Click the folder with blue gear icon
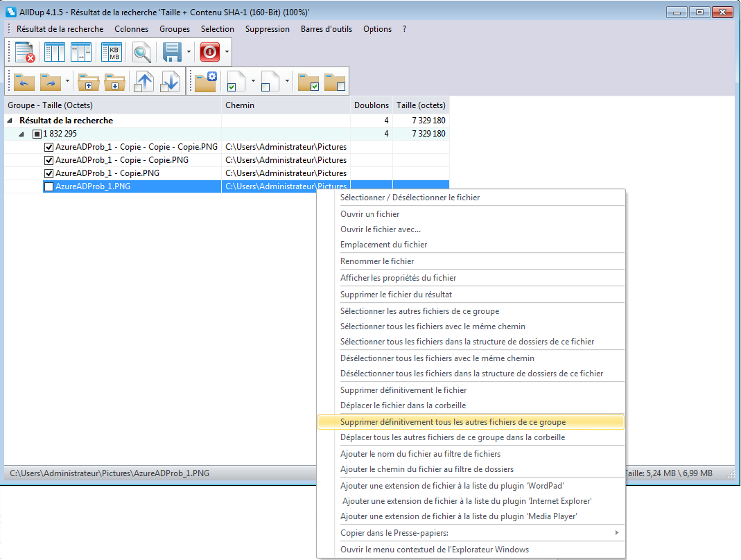This screenshot has height=560, width=741. (206, 81)
